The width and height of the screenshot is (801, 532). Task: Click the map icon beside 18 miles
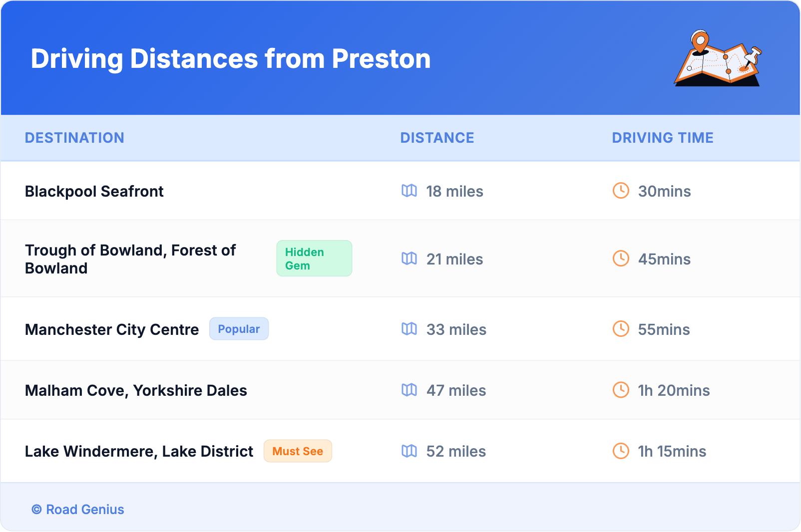pyautogui.click(x=409, y=191)
